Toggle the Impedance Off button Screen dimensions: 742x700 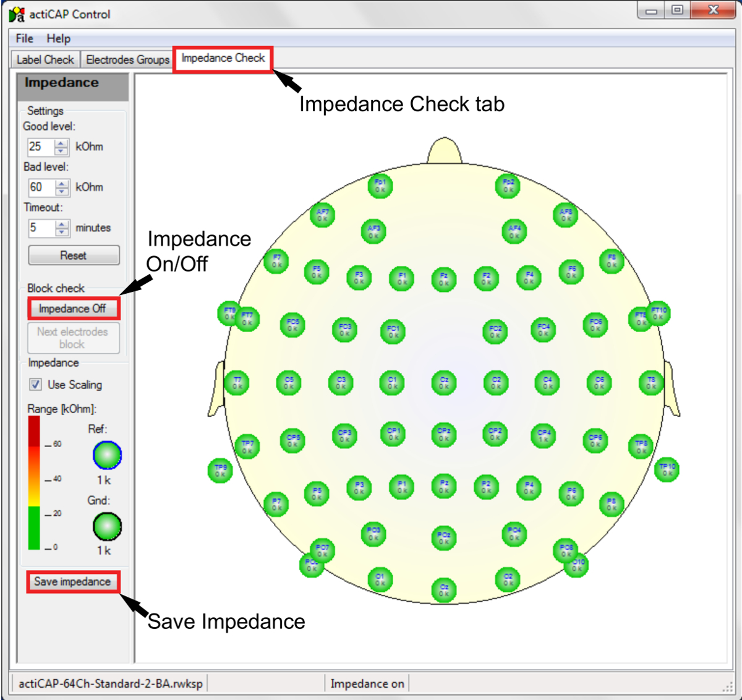pos(73,309)
